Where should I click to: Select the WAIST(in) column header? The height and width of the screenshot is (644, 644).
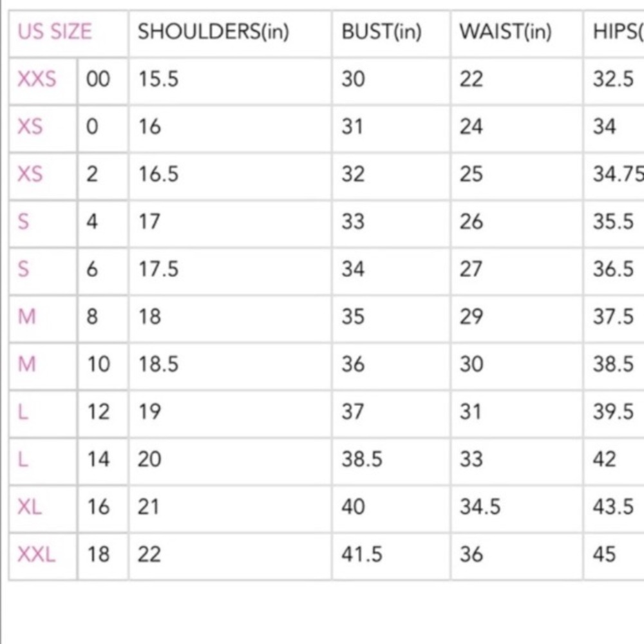(x=505, y=32)
